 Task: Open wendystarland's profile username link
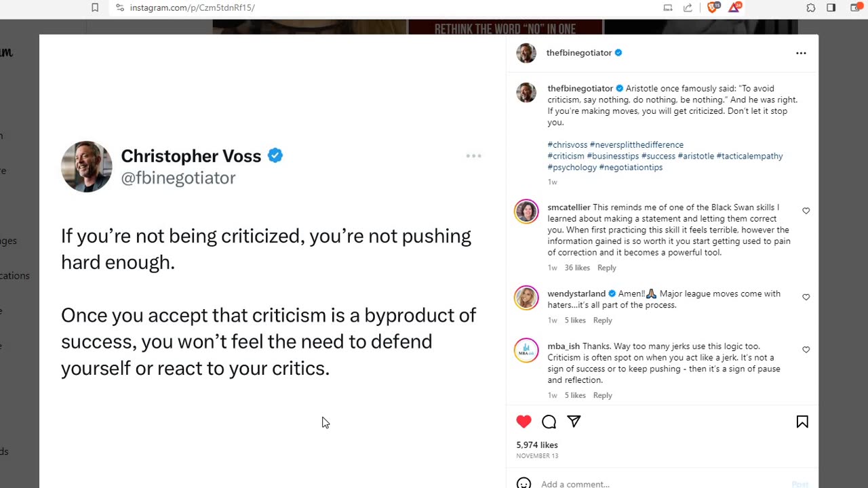(576, 293)
